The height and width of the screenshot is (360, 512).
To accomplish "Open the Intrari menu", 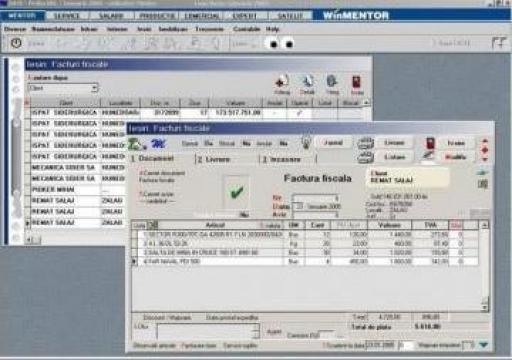I will coord(89,29).
